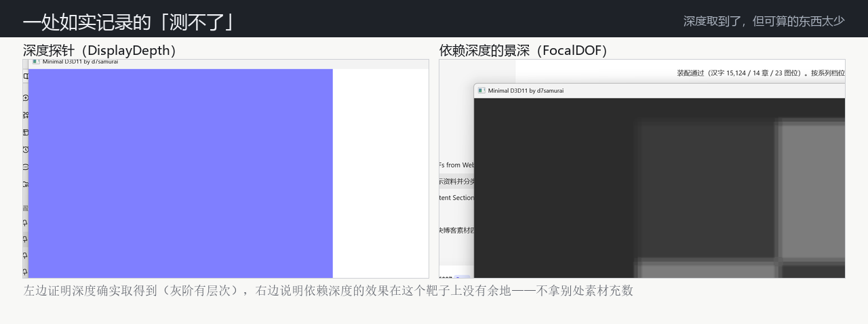The image size is (868, 324).
Task: Click the app icon in the FocalDOF window title bar
Action: [481, 90]
